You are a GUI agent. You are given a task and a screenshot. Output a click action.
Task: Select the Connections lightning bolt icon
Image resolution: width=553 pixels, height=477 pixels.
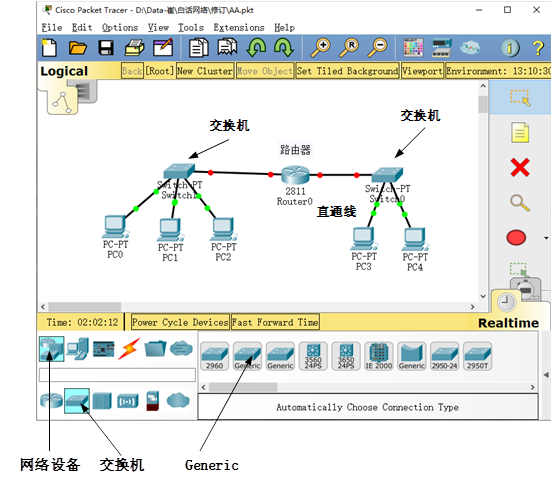click(x=129, y=349)
